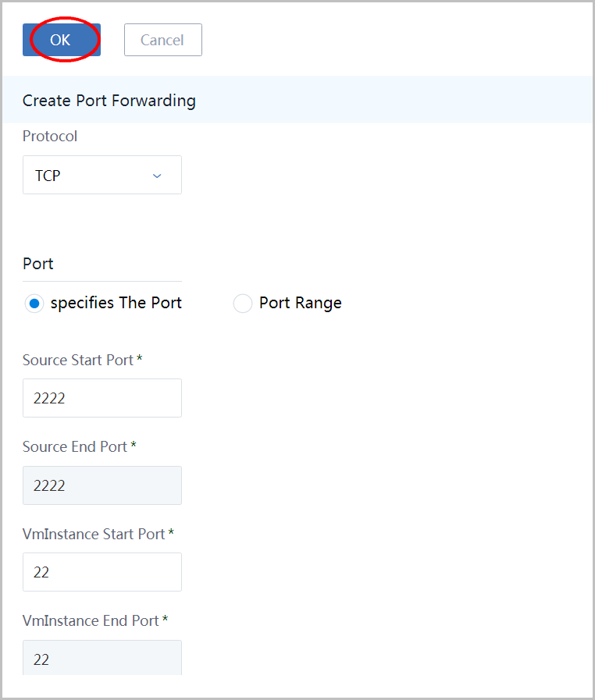Image resolution: width=595 pixels, height=700 pixels.
Task: Click the Source Start Port label
Action: [78, 360]
